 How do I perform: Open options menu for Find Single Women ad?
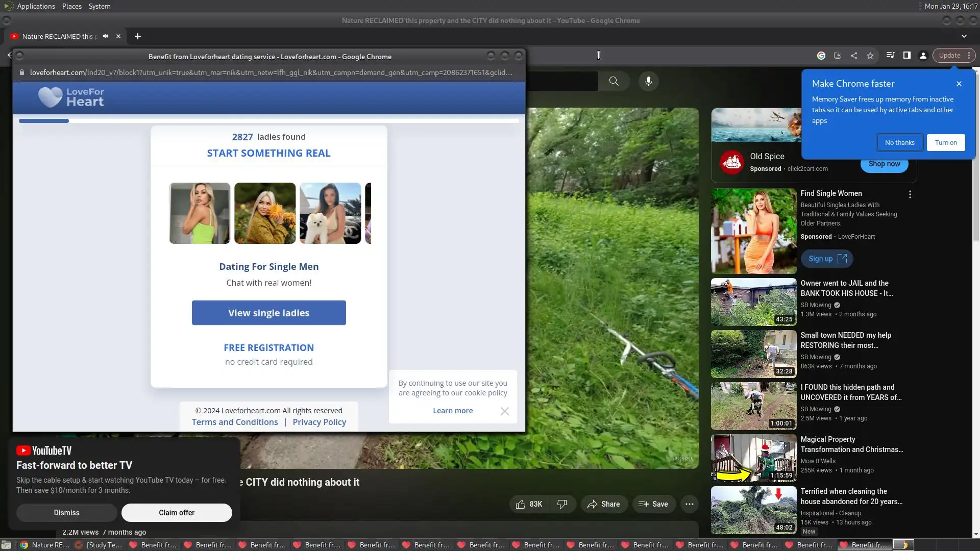(910, 194)
